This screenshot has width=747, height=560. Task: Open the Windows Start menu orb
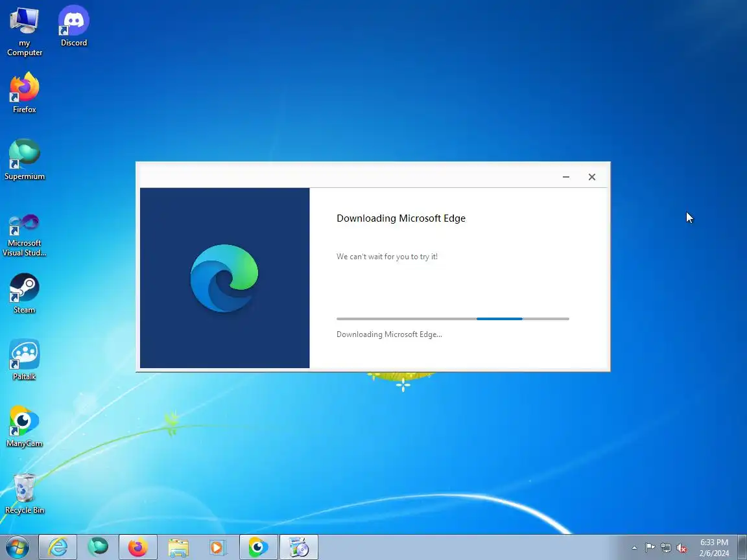click(18, 547)
